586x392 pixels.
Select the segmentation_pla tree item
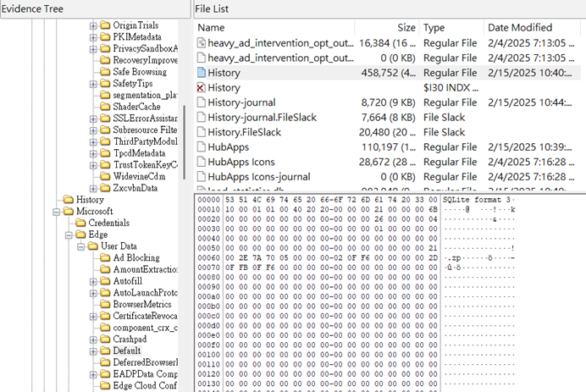145,95
